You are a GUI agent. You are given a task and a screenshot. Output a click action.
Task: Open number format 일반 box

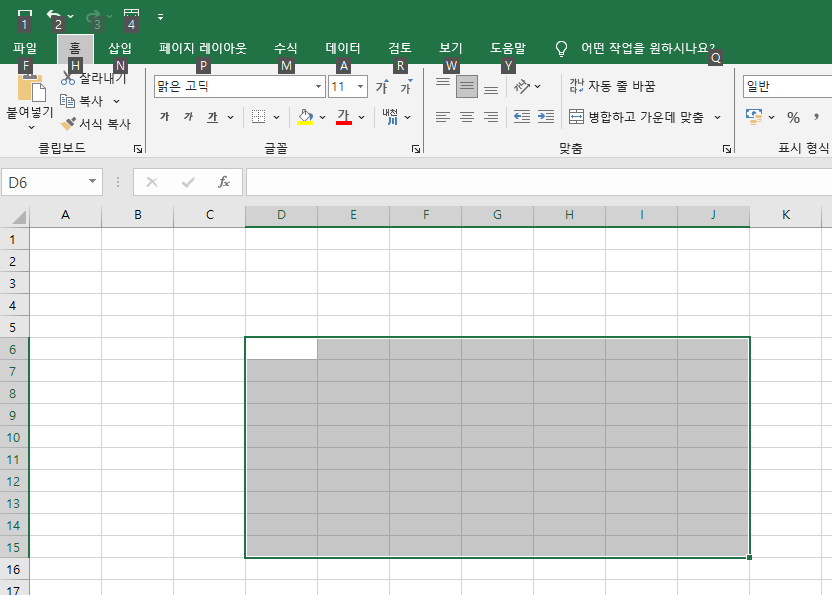(x=787, y=87)
